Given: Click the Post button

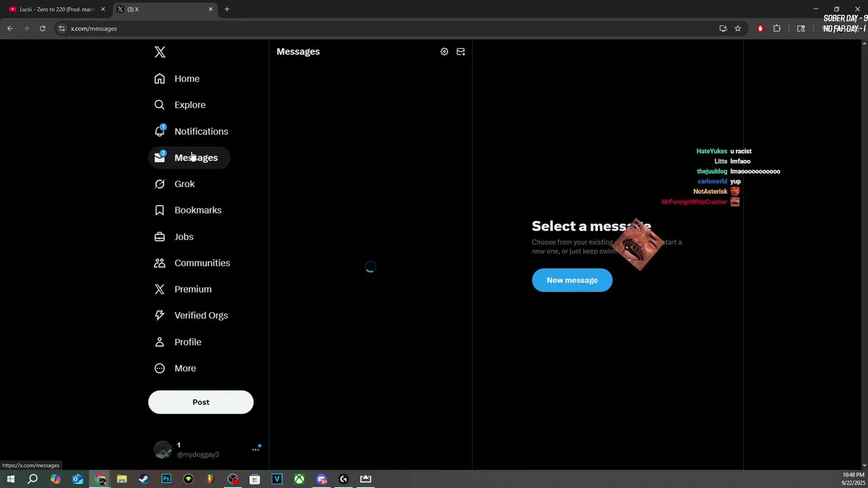Looking at the screenshot, I should (201, 402).
